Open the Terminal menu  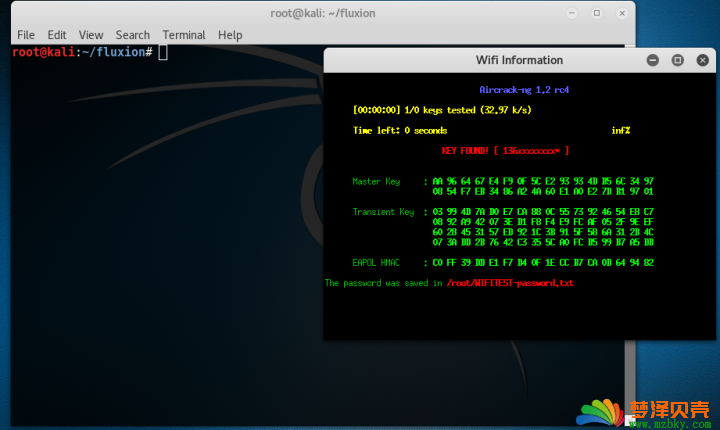184,35
